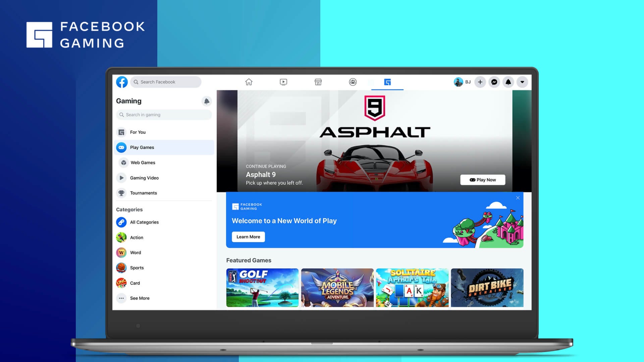Click the For You menu item
Image resolution: width=644 pixels, height=362 pixels.
(138, 132)
